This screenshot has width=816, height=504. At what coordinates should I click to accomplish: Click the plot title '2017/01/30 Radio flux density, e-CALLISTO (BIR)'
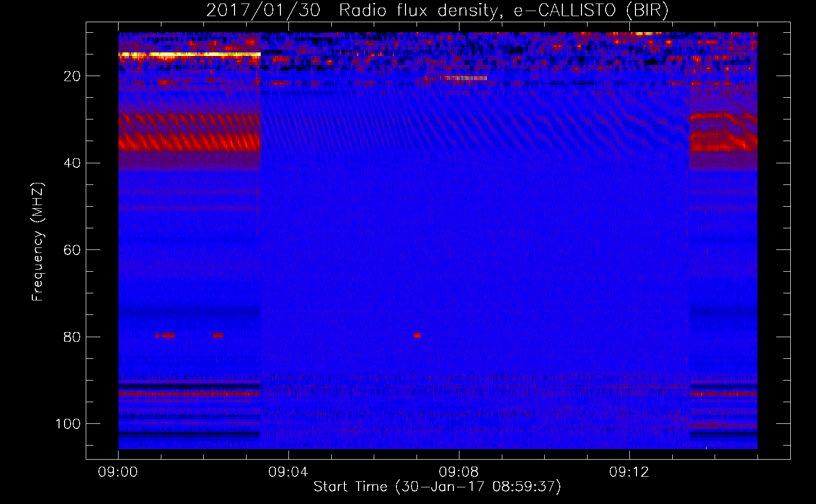437,11
